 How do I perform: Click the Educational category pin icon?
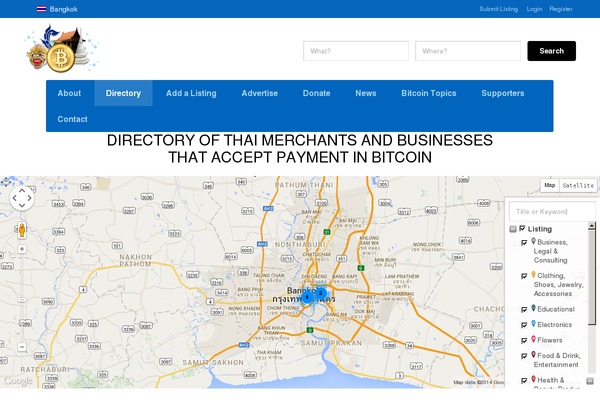(533, 308)
